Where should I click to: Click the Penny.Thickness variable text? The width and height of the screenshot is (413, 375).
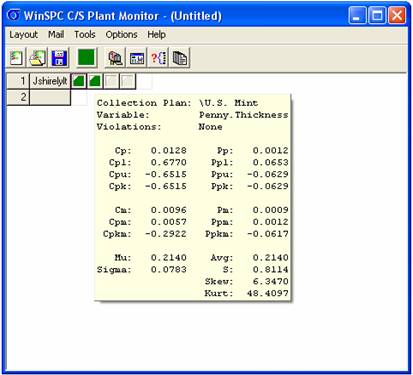[244, 115]
